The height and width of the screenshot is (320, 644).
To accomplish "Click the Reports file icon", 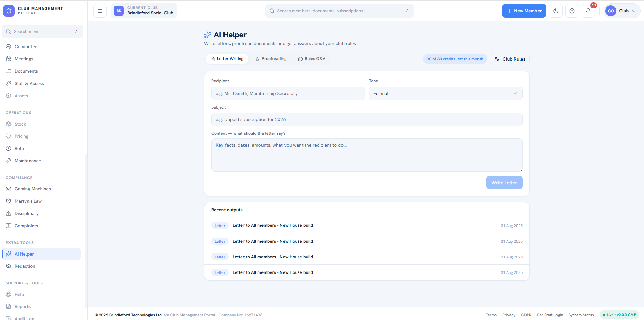I will coord(8,306).
